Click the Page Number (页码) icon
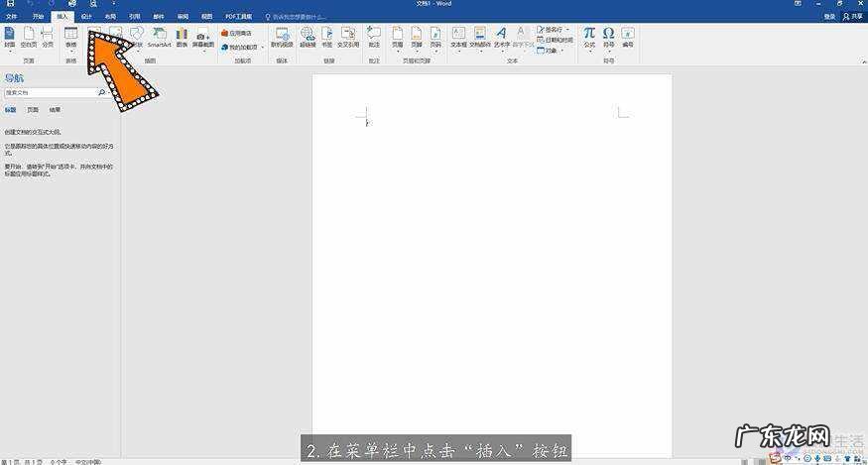 click(435, 37)
